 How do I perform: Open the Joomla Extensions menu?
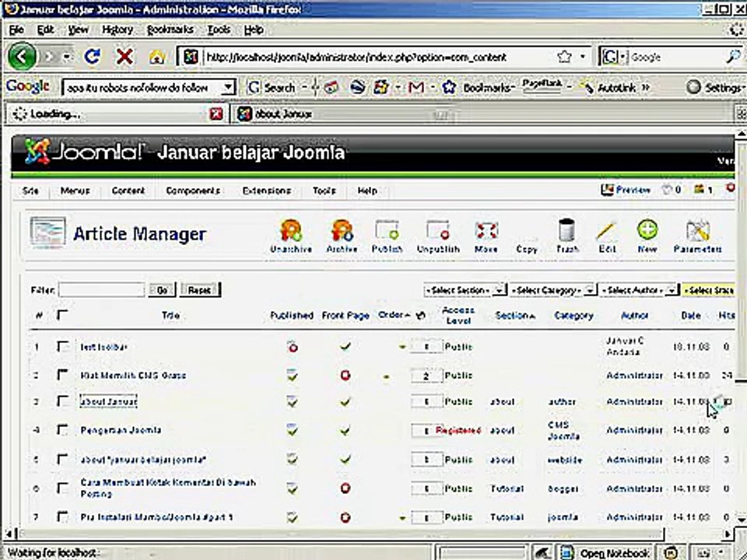click(266, 191)
